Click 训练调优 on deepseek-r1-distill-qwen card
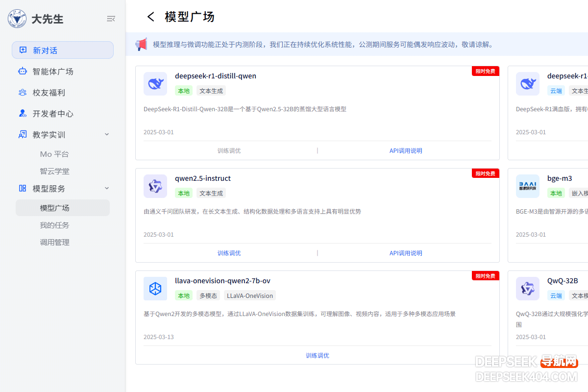This screenshot has height=392, width=588. (x=229, y=150)
